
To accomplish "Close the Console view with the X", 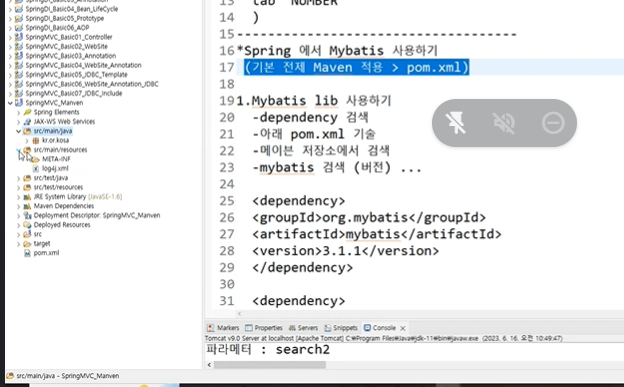I will [x=403, y=328].
